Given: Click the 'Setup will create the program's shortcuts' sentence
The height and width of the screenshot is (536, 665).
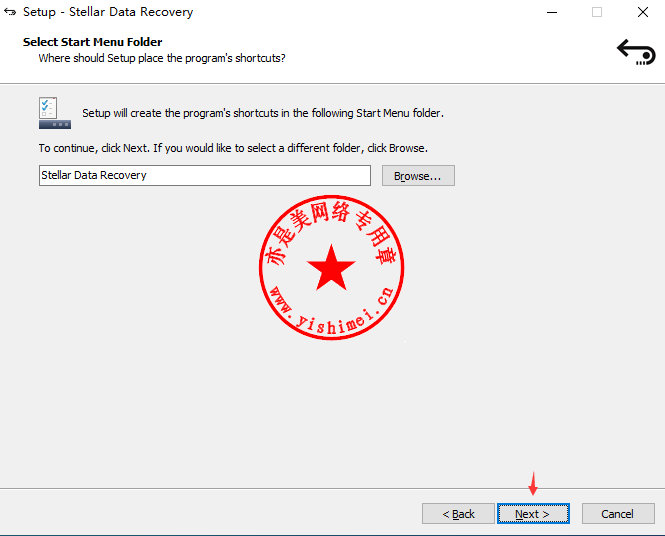Looking at the screenshot, I should (263, 113).
